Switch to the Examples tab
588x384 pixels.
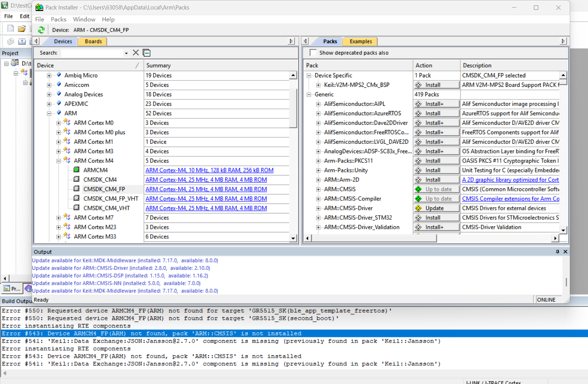click(x=361, y=41)
